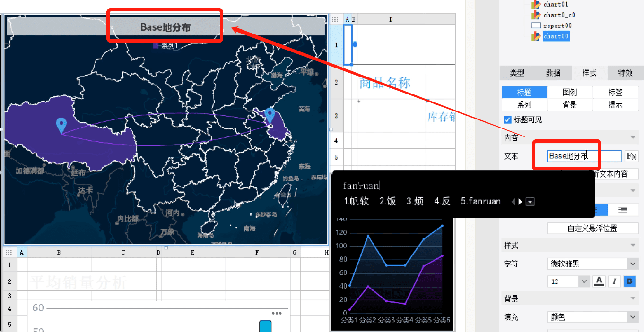Switch to the 特效 tab
This screenshot has height=332, width=644.
626,73
